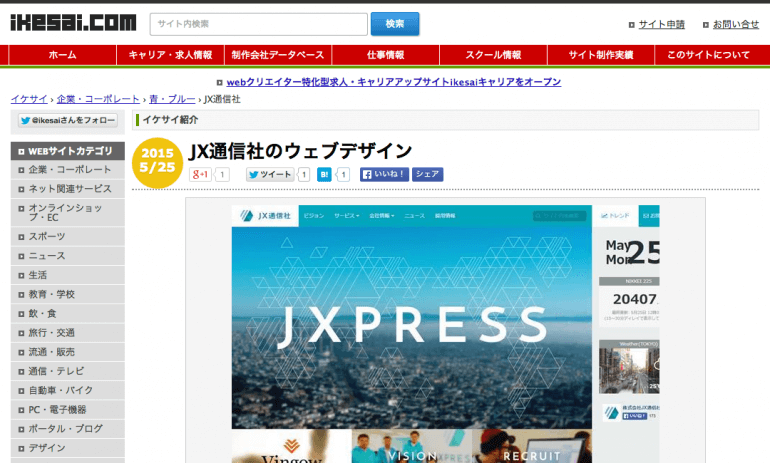
Task: Click the Hatena bookmark count bubble
Action: click(x=343, y=174)
